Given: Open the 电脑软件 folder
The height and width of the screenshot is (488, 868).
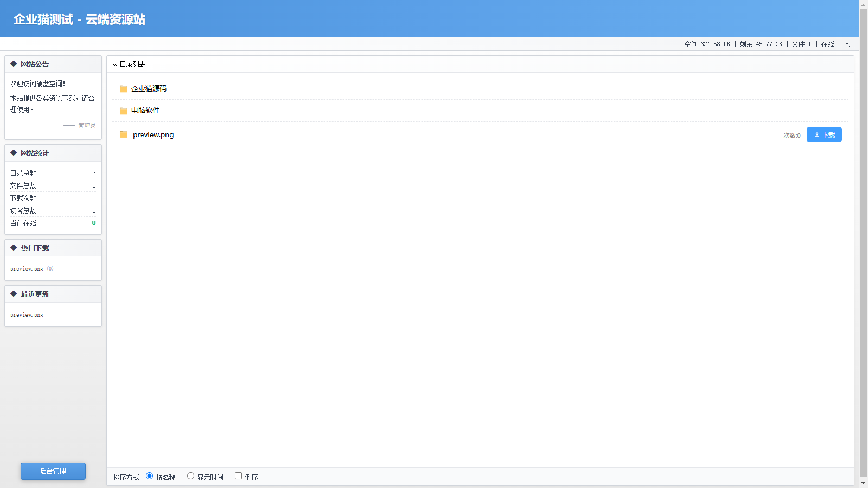Looking at the screenshot, I should tap(145, 111).
